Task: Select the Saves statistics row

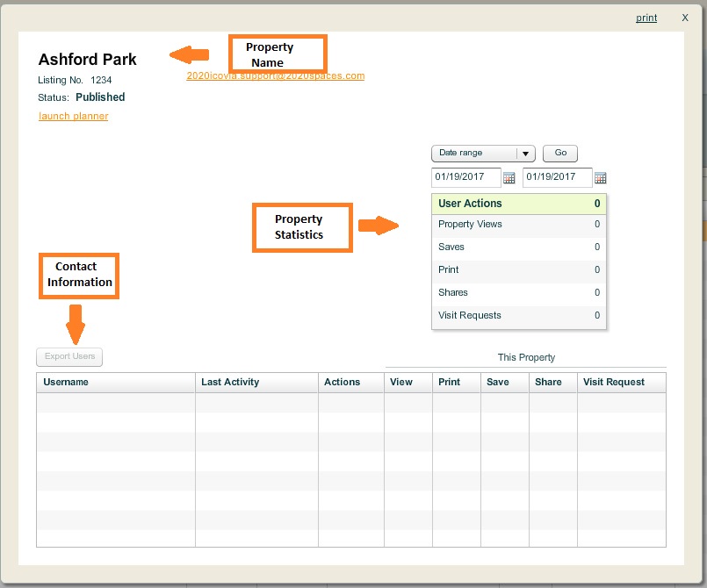Action: click(518, 247)
